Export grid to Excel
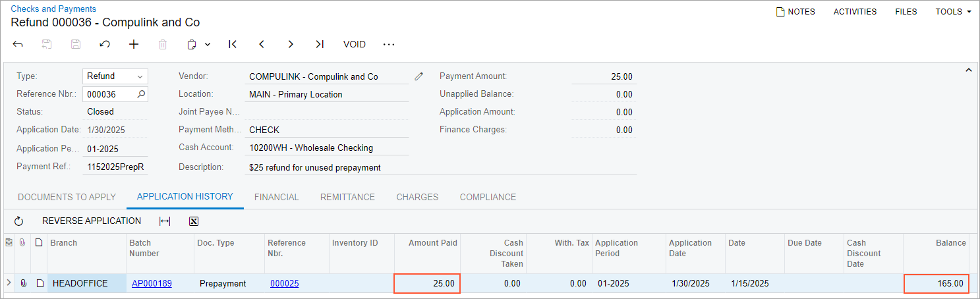This screenshot has height=299, width=980. pos(194,221)
